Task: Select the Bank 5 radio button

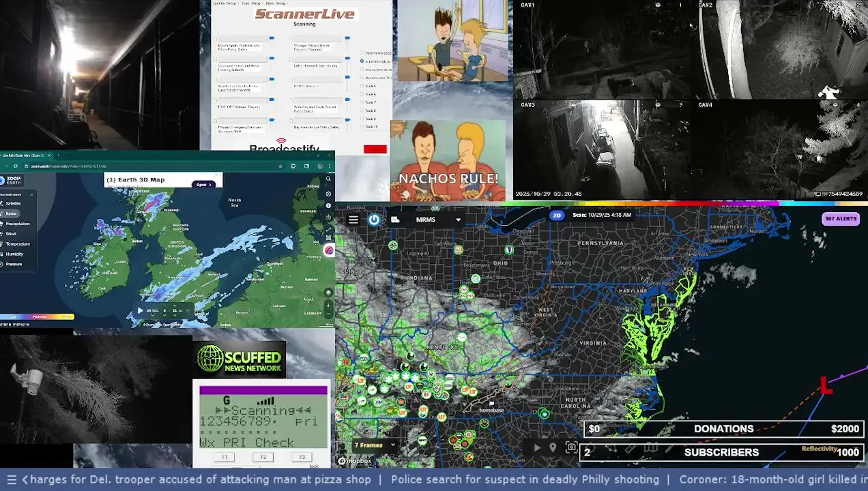Action: pyautogui.click(x=362, y=86)
